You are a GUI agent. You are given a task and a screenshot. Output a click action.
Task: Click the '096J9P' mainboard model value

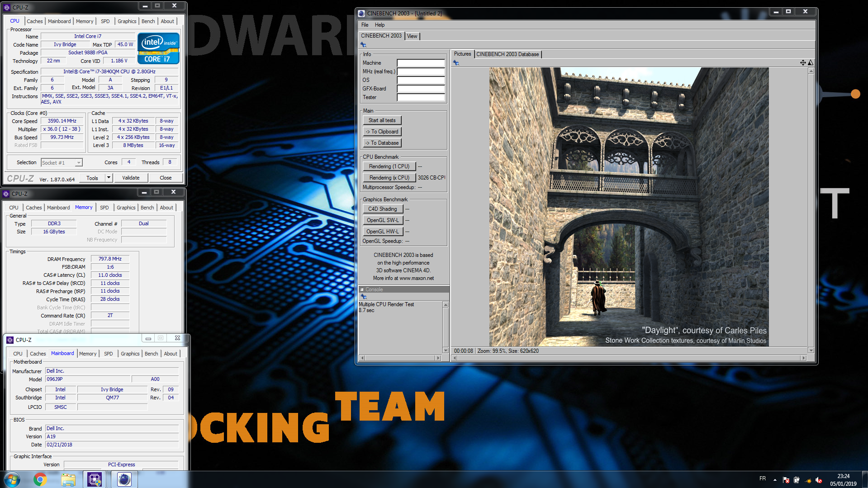point(88,379)
